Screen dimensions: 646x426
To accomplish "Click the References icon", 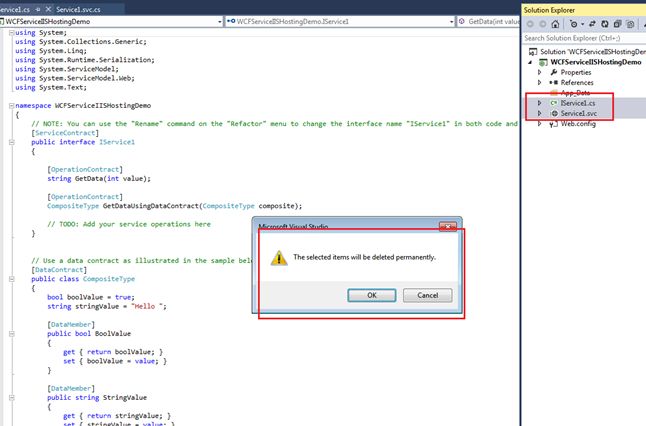I will tap(554, 82).
